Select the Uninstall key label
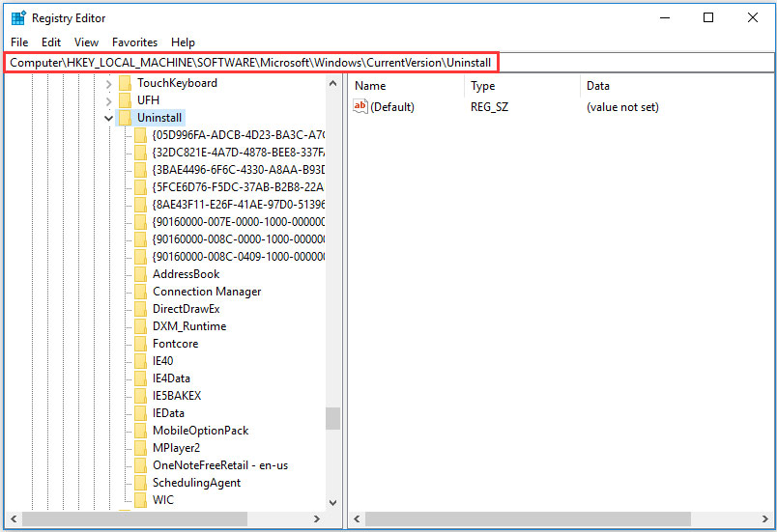The height and width of the screenshot is (532, 777). point(159,118)
